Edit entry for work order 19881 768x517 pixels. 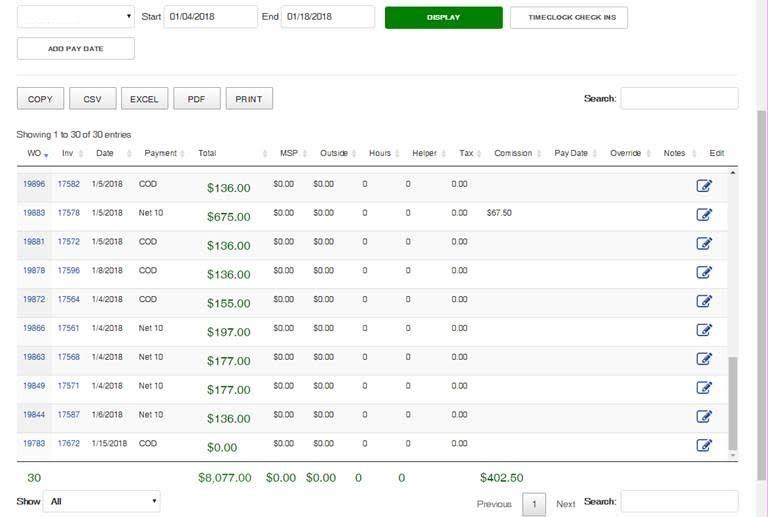(704, 243)
